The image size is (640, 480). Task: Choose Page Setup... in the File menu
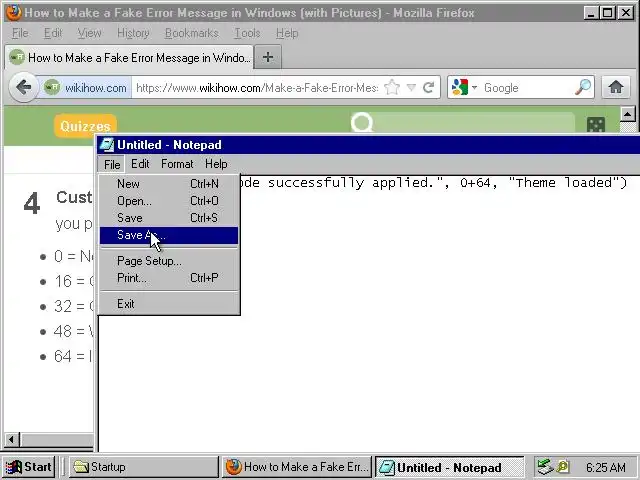tap(169, 261)
